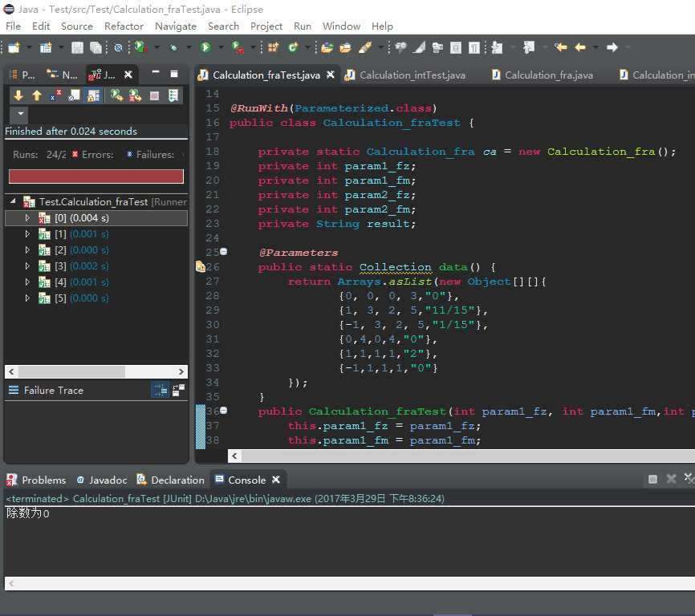Click the editor horizontal scrollbar left arrow
Screen dimensions: 695x616
234,456
